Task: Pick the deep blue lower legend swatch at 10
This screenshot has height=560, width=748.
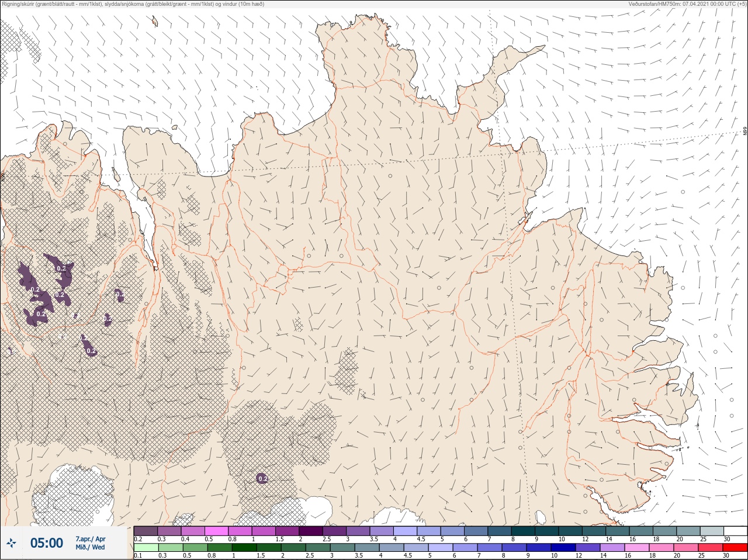Action: click(563, 548)
